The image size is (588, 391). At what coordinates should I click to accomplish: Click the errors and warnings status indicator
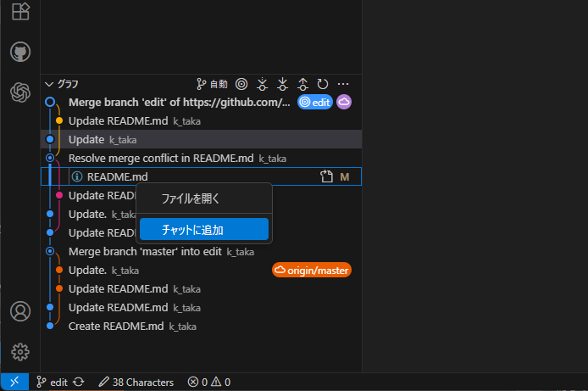(209, 383)
